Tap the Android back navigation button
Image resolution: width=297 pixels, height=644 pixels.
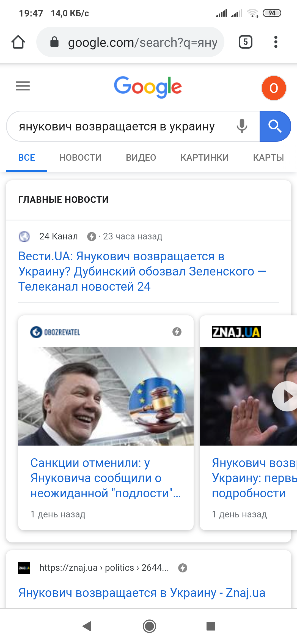pos(87,626)
